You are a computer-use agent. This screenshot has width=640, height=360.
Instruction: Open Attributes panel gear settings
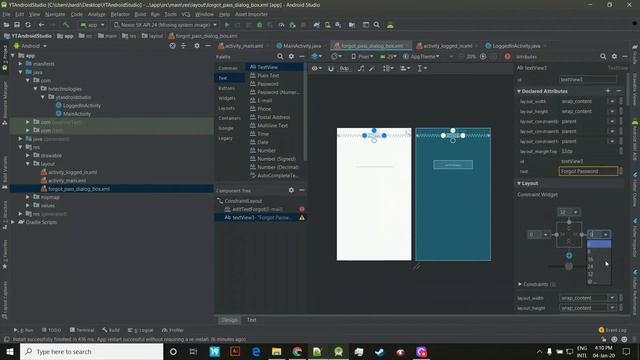pos(614,57)
